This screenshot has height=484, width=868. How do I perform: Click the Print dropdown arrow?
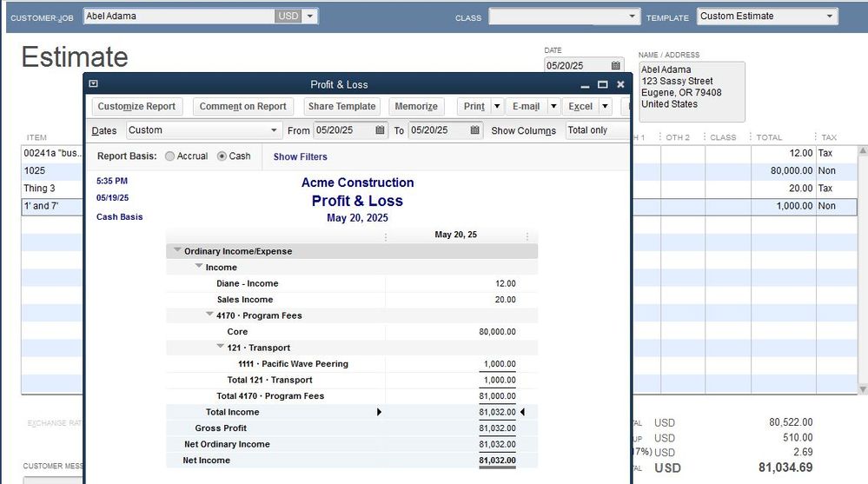496,106
